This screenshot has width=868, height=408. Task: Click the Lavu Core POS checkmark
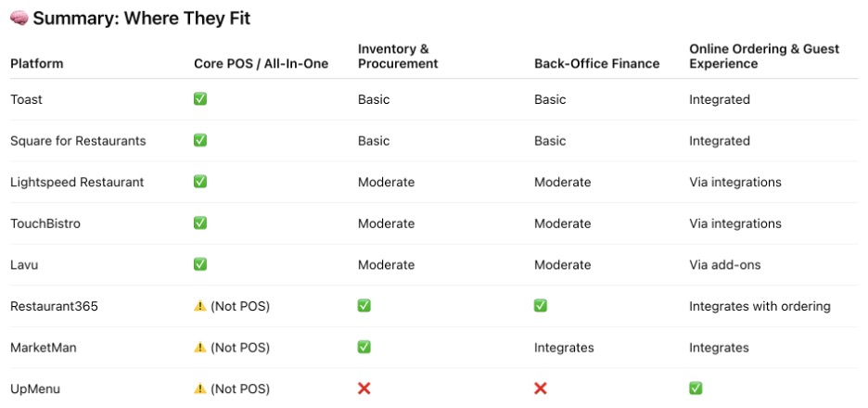[x=200, y=264]
